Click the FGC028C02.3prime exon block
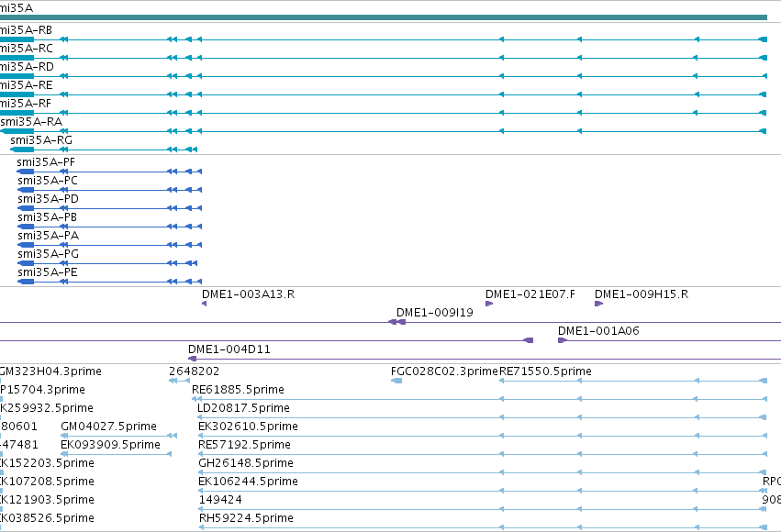 click(x=396, y=381)
